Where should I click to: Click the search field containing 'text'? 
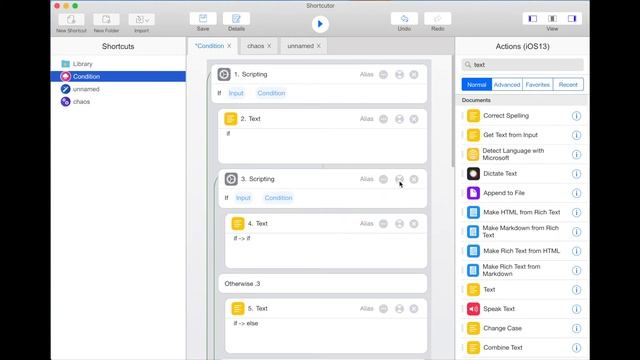522,64
